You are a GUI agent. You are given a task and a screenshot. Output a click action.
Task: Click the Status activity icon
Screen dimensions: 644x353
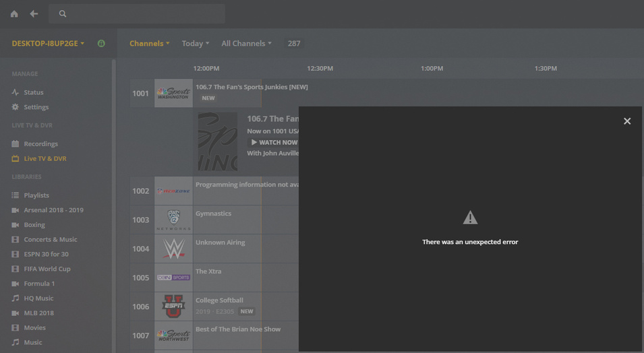(x=16, y=92)
